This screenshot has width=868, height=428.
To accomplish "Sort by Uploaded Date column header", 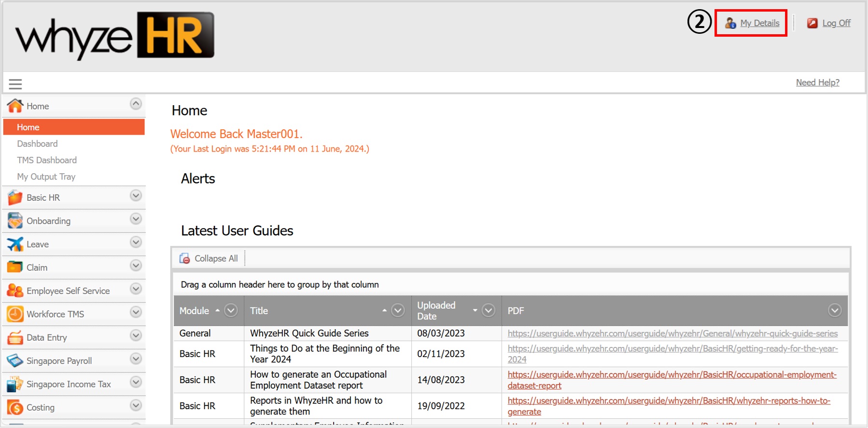I will [436, 311].
